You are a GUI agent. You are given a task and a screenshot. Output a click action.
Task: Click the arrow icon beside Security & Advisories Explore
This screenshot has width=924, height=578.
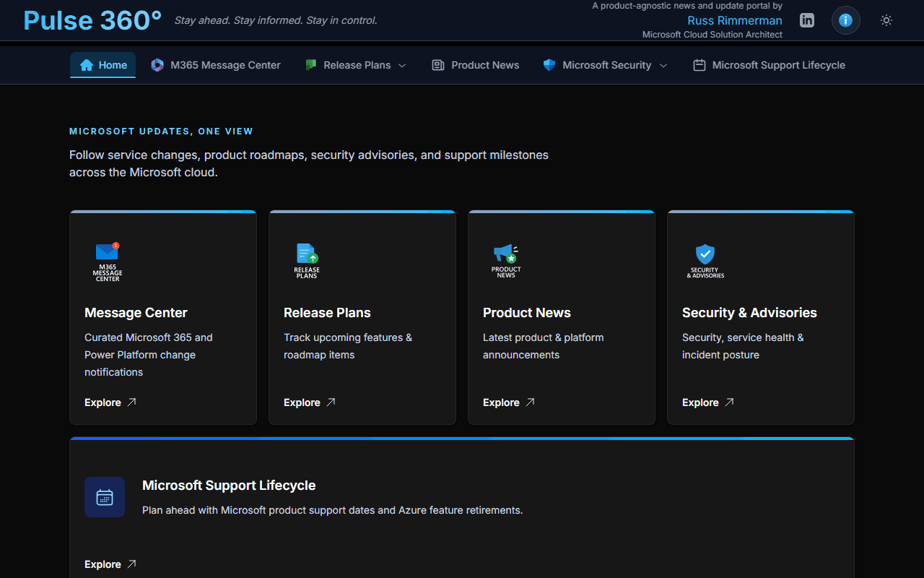[729, 402]
